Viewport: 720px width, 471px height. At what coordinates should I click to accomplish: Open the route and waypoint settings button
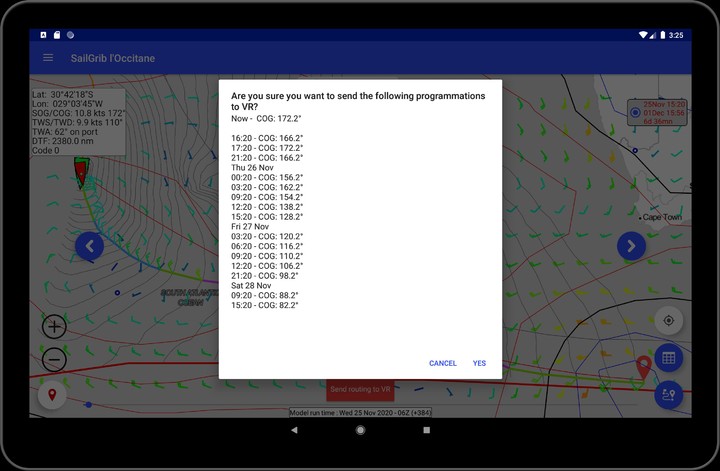pyautogui.click(x=669, y=395)
